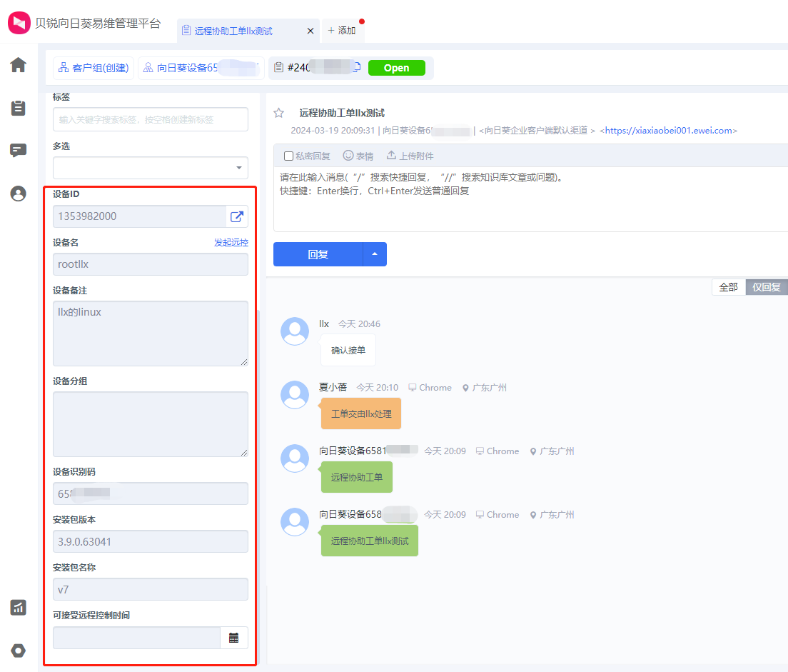Focus the 标签 tag input field
The image size is (788, 672).
pyautogui.click(x=151, y=119)
